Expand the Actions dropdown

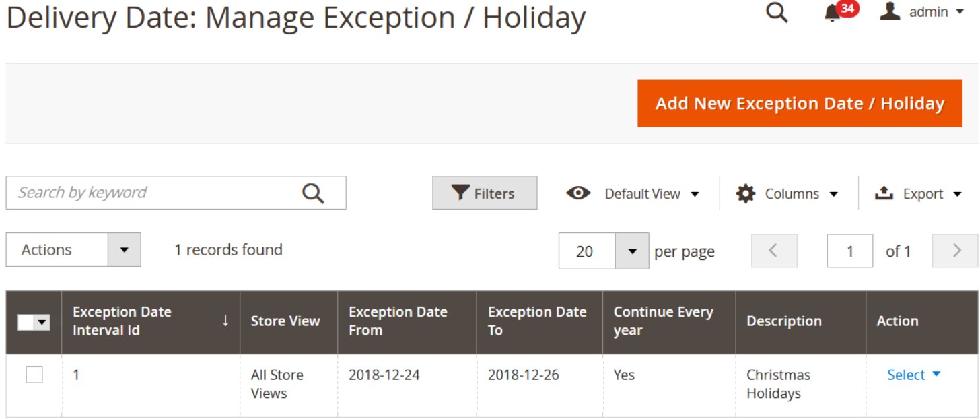pyautogui.click(x=124, y=250)
